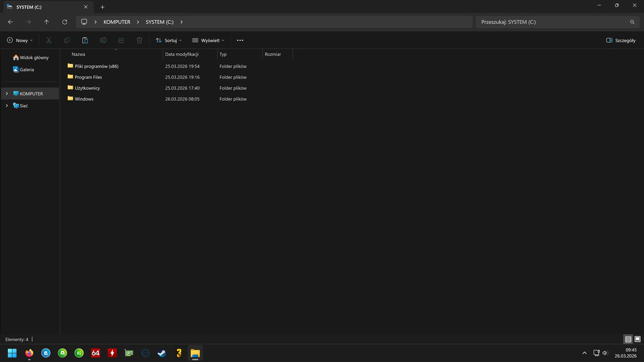Open the golden 3 taskbar app
644x362 pixels.
tap(179, 353)
